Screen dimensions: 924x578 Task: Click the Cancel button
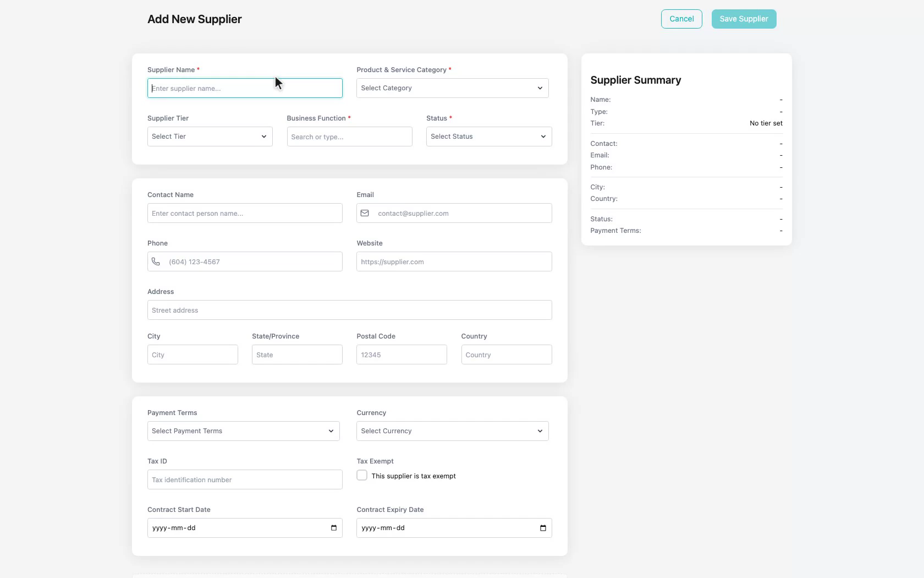pos(681,19)
